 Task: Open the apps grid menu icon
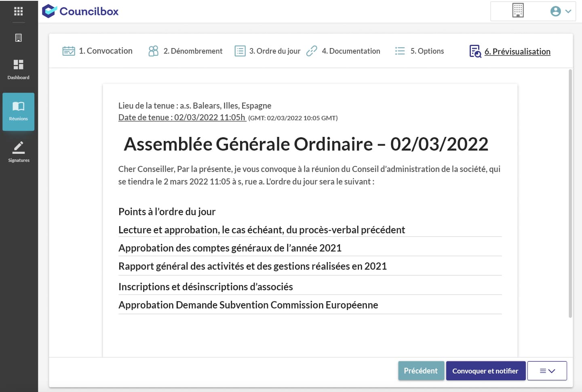[18, 11]
